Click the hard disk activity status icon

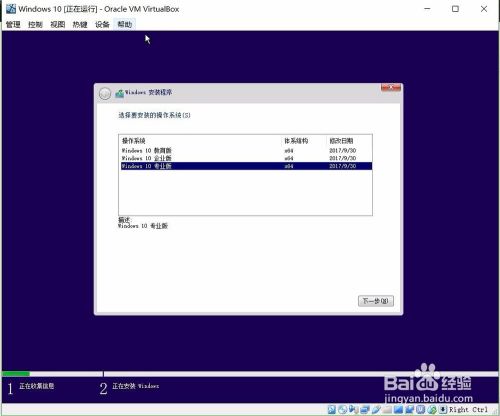(x=332, y=409)
